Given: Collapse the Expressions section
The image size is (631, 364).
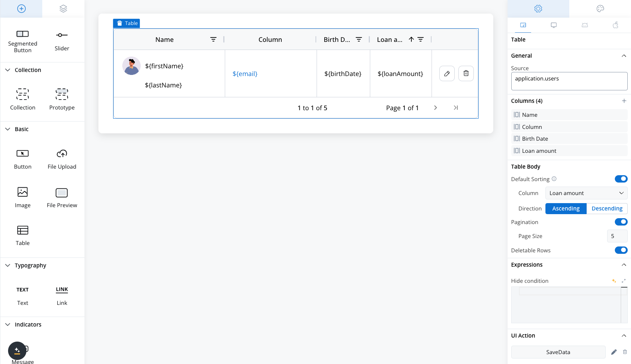Looking at the screenshot, I should click(x=624, y=265).
